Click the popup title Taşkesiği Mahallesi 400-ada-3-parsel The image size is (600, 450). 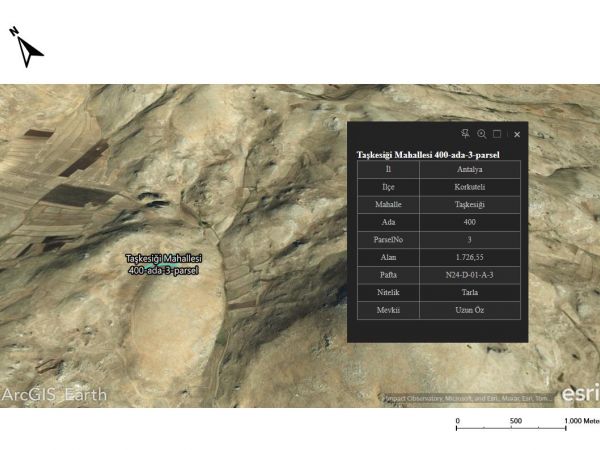(x=428, y=155)
